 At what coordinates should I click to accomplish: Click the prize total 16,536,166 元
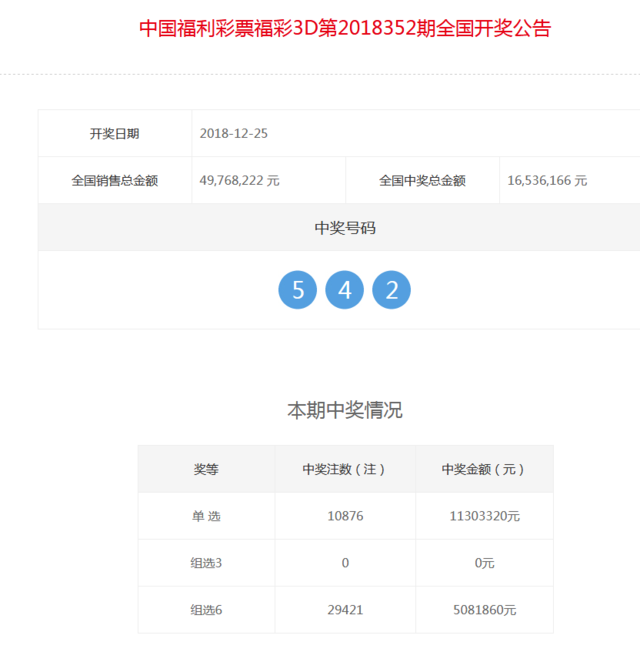pyautogui.click(x=547, y=180)
